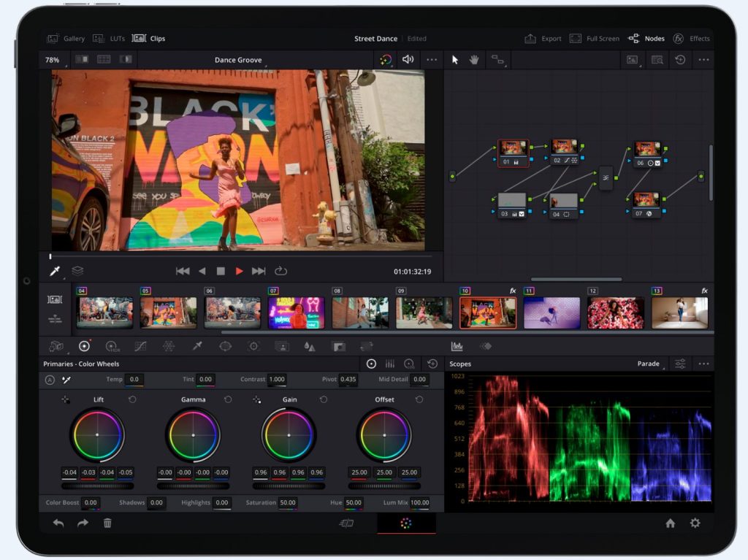Open node editor three-dot options menu

[703, 60]
